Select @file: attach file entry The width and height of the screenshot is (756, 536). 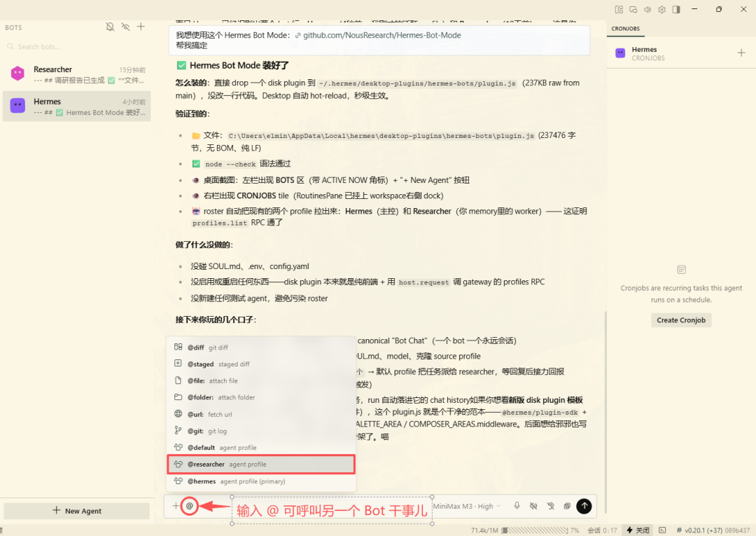pyautogui.click(x=261, y=380)
